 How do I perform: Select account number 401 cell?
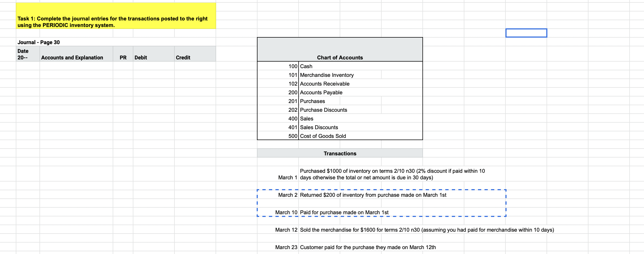point(278,127)
